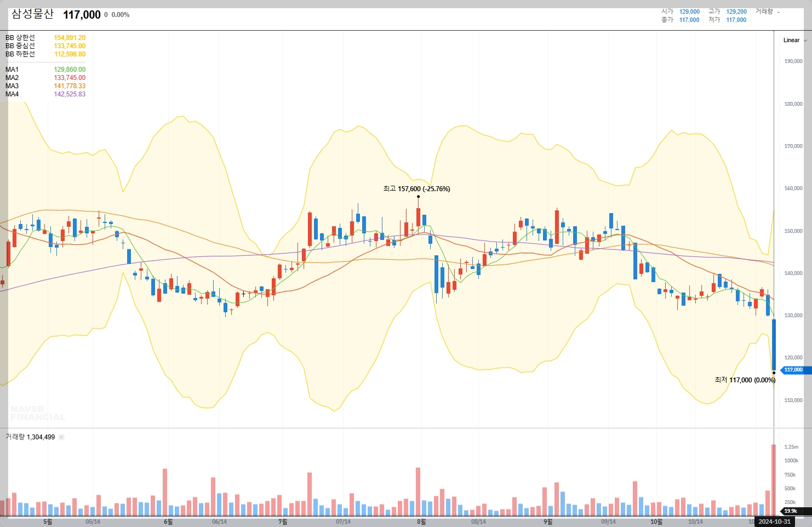Click the 시가 129,000 opening price value
Screen dimensions: 812x527
coord(689,12)
